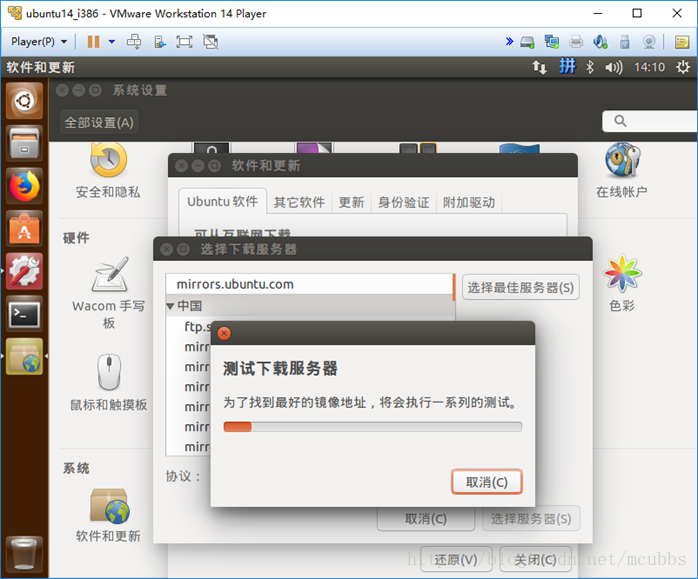Click Software & Updates launcher icon

point(24,356)
